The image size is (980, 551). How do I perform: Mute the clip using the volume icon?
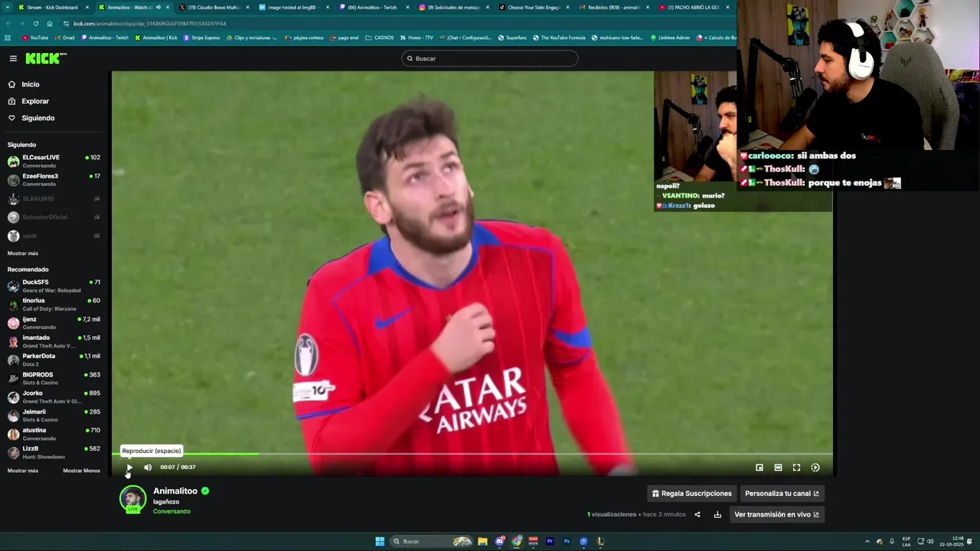pyautogui.click(x=148, y=467)
